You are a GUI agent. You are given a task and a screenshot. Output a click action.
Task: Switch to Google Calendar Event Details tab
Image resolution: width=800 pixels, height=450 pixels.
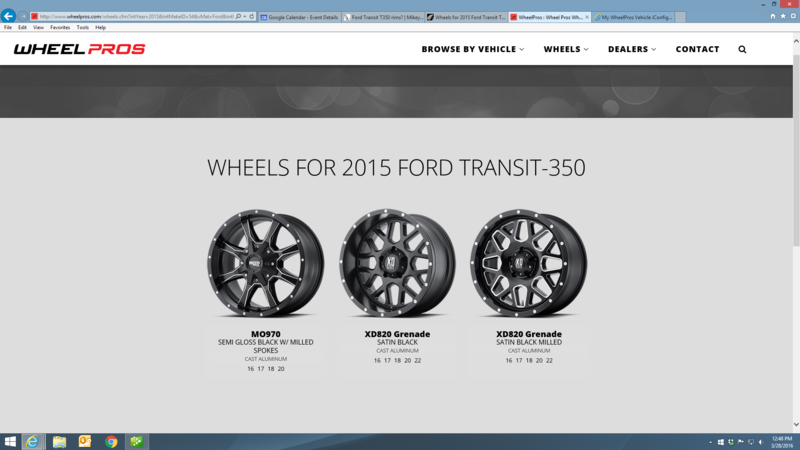click(x=299, y=17)
